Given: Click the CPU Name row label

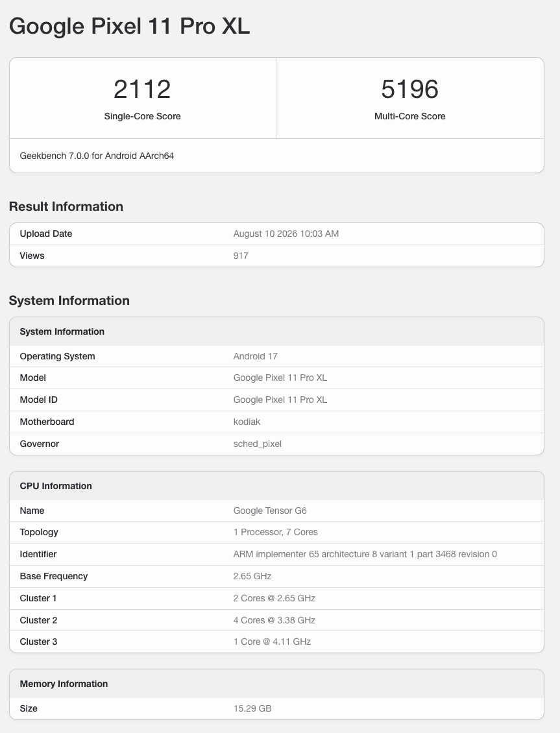Looking at the screenshot, I should coord(32,511).
